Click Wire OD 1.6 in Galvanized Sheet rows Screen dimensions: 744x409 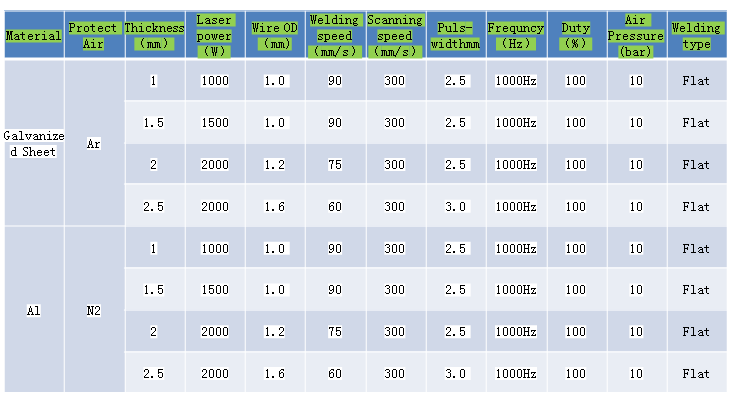tap(274, 206)
